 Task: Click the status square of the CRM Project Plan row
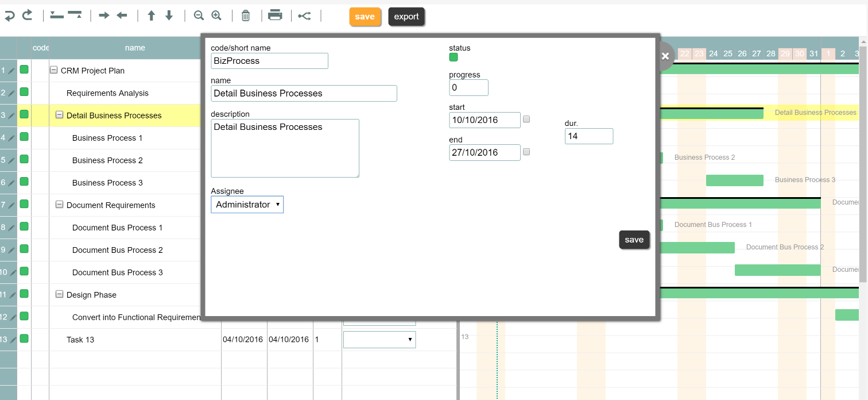point(24,70)
